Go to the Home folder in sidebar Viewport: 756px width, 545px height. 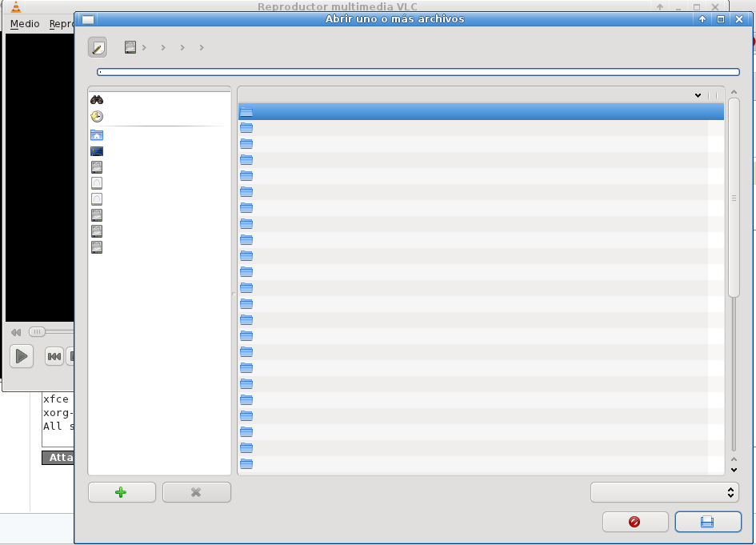pyautogui.click(x=97, y=135)
